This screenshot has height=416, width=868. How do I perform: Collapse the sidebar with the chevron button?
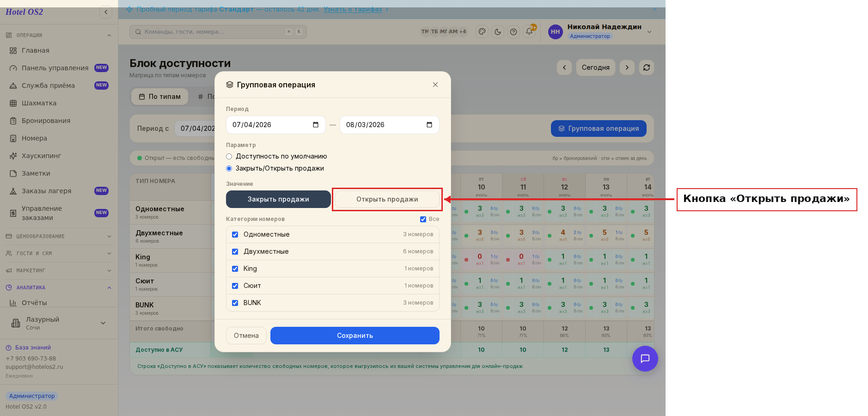[x=106, y=12]
